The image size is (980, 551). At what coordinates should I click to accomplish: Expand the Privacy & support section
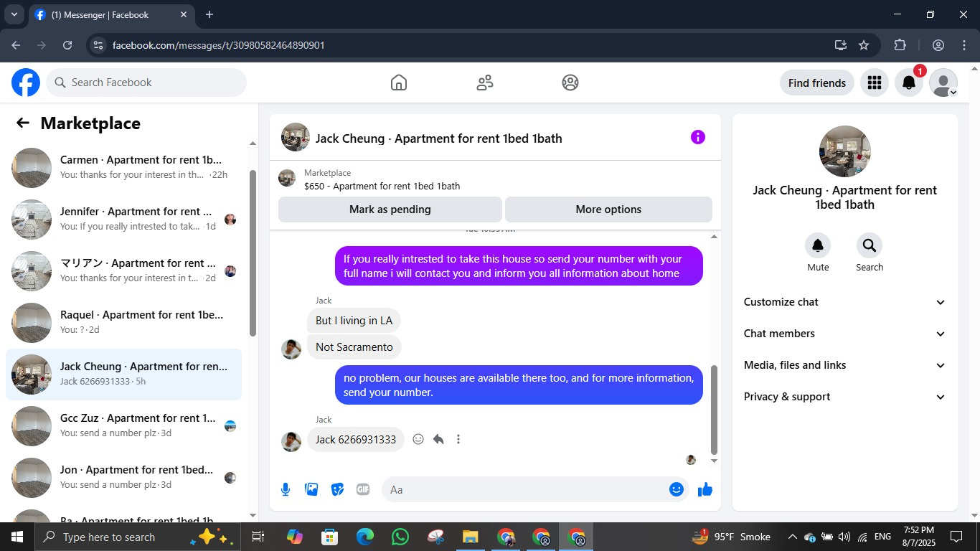845,397
